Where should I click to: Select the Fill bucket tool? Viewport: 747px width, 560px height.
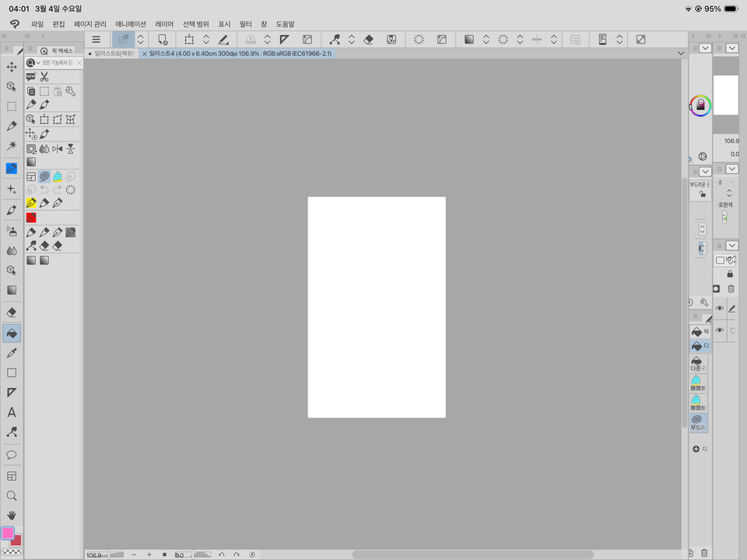coord(12,333)
